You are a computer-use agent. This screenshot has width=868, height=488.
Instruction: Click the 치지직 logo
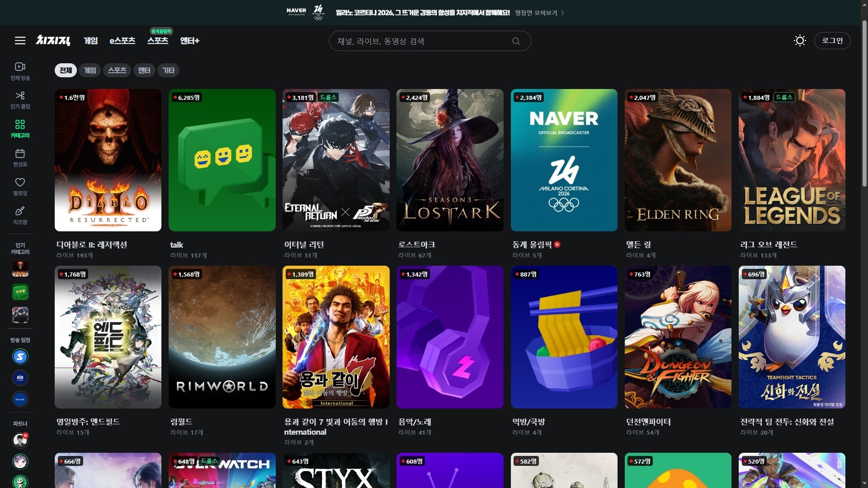(x=53, y=41)
